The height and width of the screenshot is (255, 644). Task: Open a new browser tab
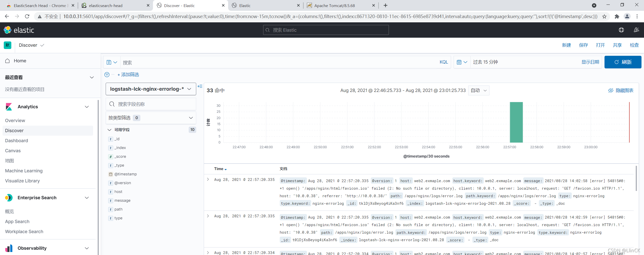pos(385,5)
